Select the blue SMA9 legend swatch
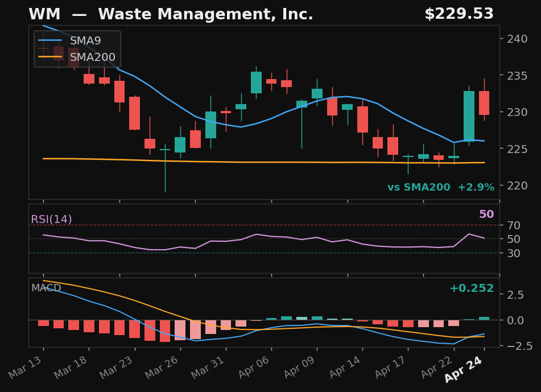The image size is (541, 392). (50, 40)
